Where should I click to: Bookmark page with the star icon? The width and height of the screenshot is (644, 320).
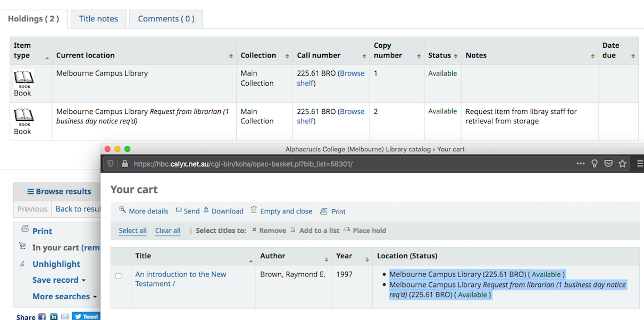622,163
